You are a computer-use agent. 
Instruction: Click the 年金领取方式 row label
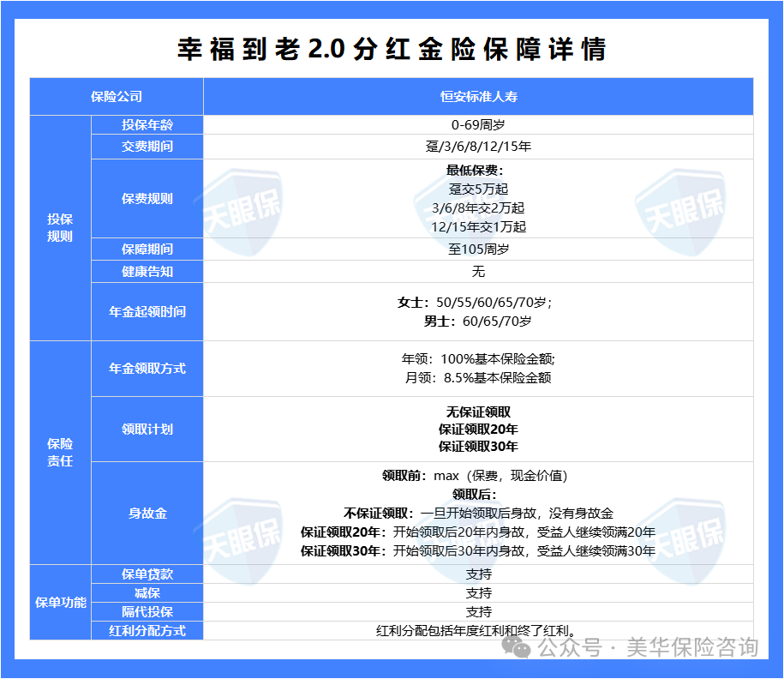coord(147,369)
